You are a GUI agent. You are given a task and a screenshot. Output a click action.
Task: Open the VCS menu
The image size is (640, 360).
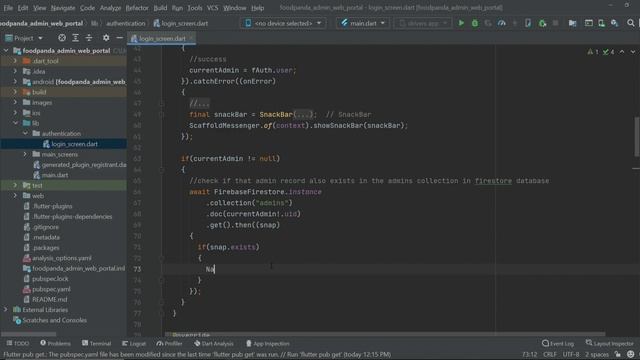(212, 8)
